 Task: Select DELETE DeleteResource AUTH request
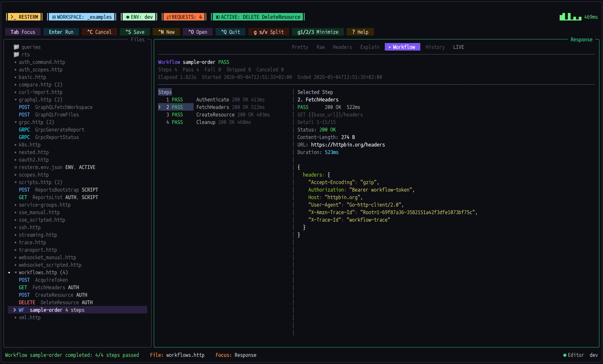55,303
